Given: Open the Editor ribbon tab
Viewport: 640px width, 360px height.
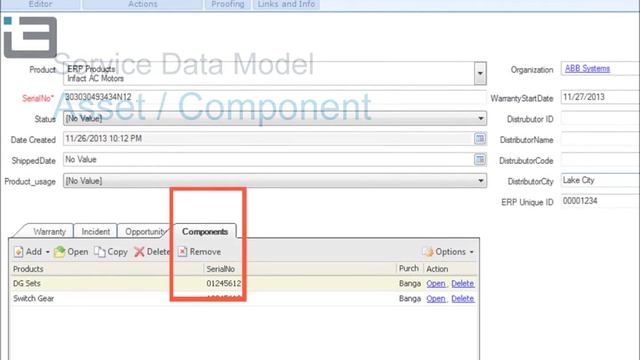Looking at the screenshot, I should coord(40,4).
